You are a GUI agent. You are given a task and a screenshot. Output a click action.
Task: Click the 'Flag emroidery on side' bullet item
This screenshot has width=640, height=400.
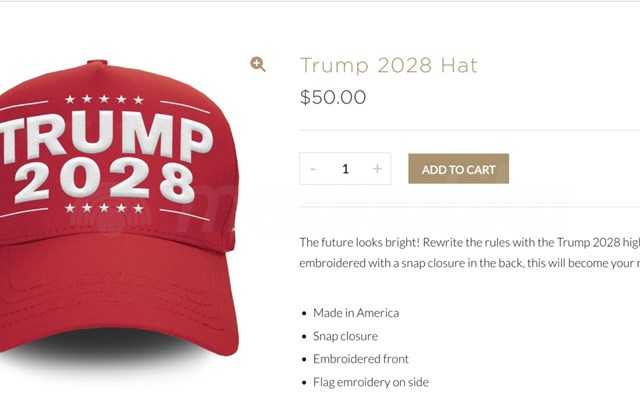click(x=371, y=382)
